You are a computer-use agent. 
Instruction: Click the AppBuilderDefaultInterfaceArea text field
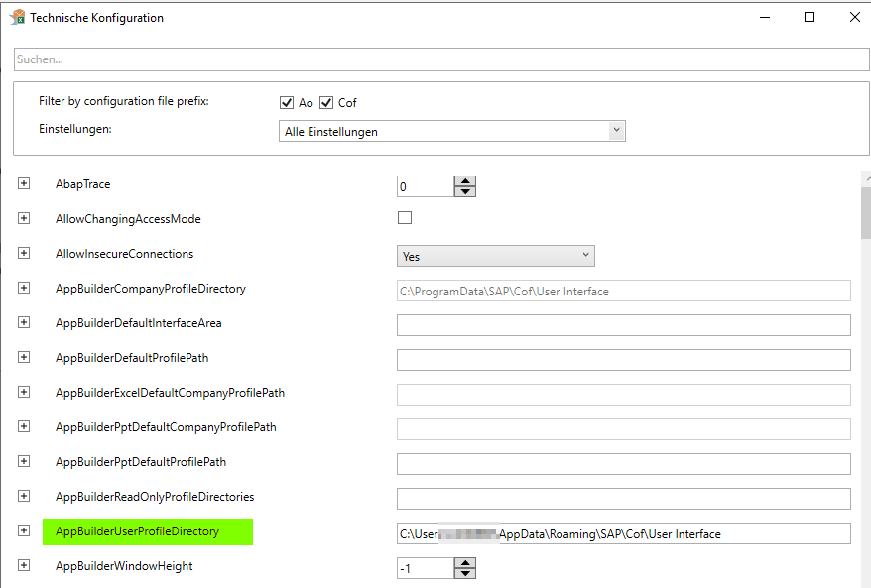623,325
